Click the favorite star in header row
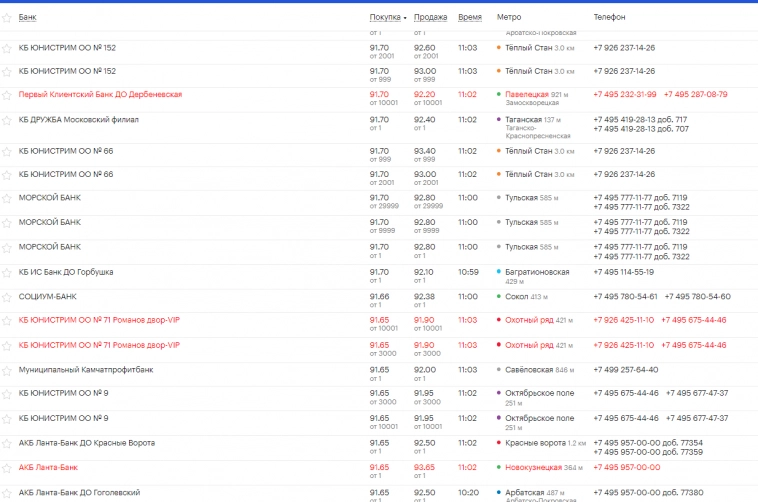Viewport: 758px width, 502px height. click(x=7, y=18)
